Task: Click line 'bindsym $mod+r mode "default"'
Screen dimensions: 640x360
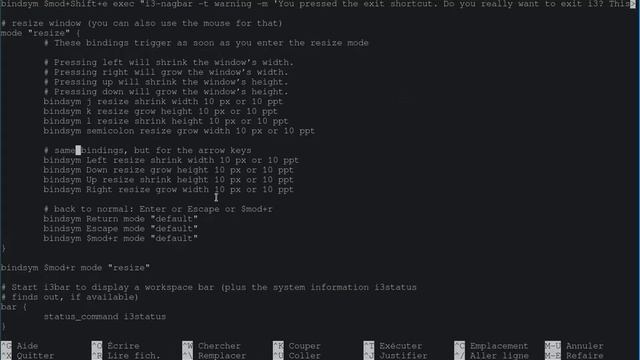Action: point(121,239)
